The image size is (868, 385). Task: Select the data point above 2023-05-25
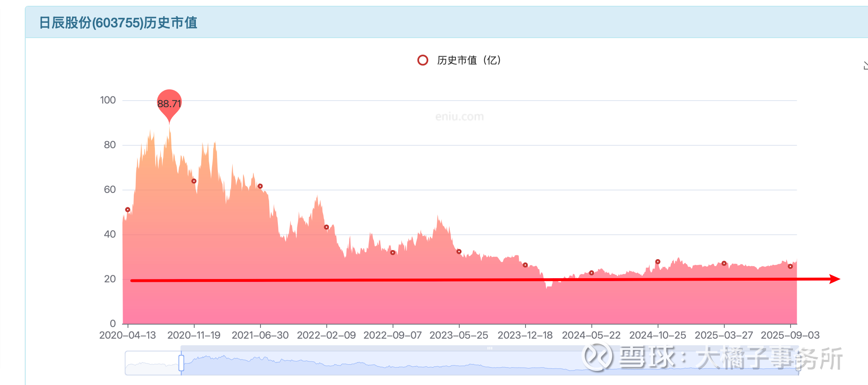pyautogui.click(x=459, y=252)
